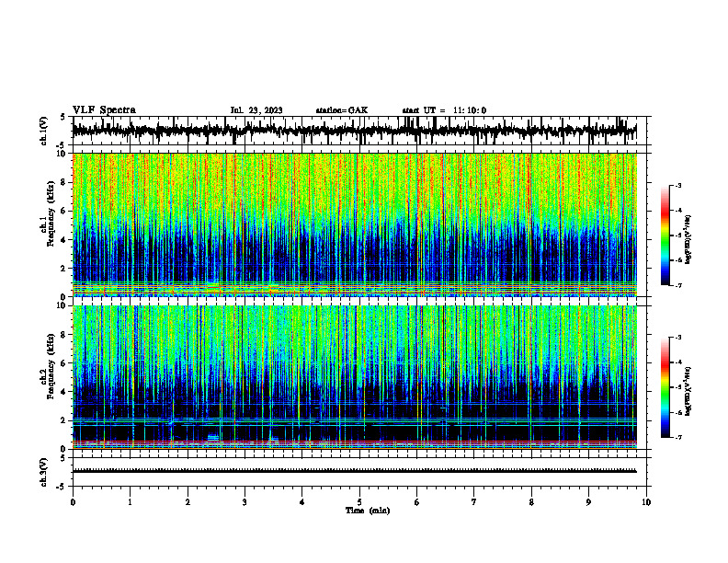Click the ch.1 frequency tick "2"
728x563 pixels.
tap(65, 269)
